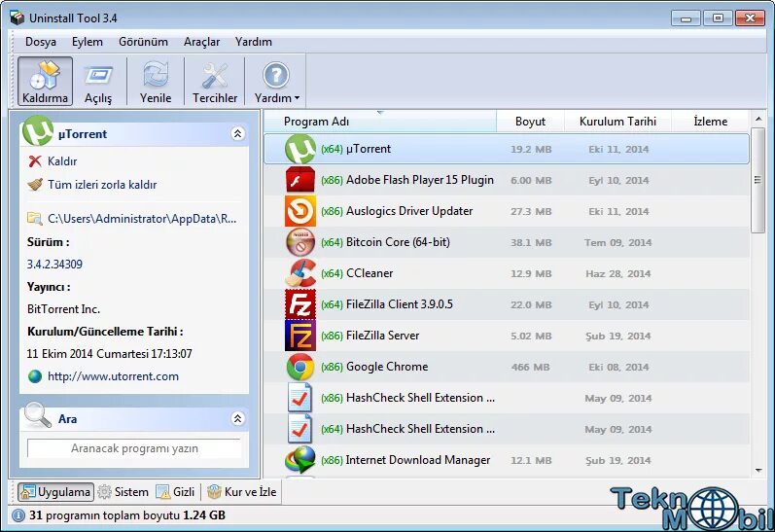The height and width of the screenshot is (532, 775).
Task: Select the Internet Download Manager name
Action: tap(418, 460)
